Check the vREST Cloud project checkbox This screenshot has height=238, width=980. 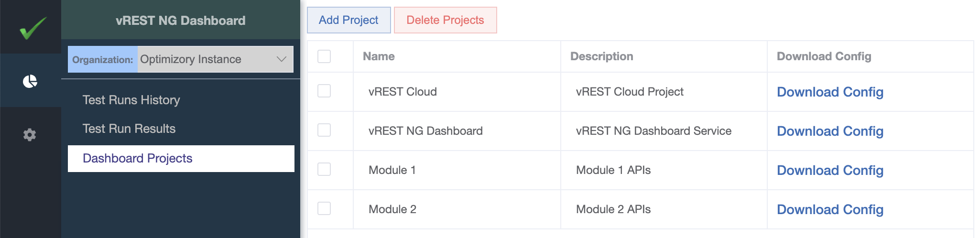click(324, 91)
